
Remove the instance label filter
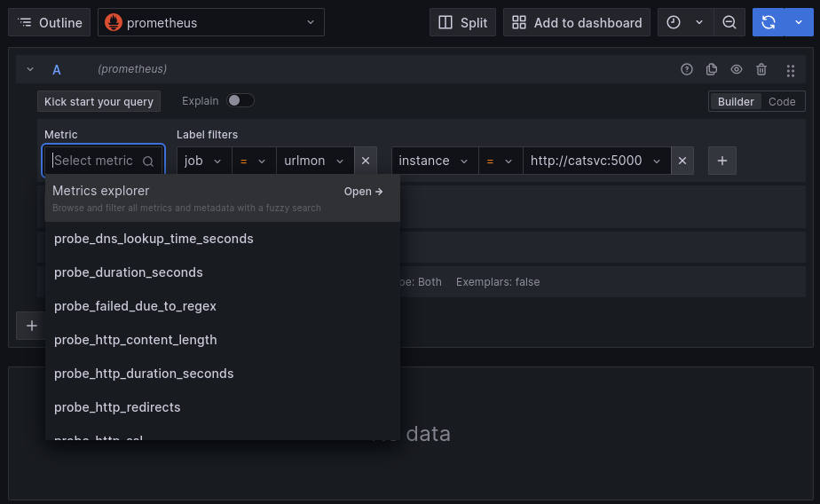coord(682,161)
